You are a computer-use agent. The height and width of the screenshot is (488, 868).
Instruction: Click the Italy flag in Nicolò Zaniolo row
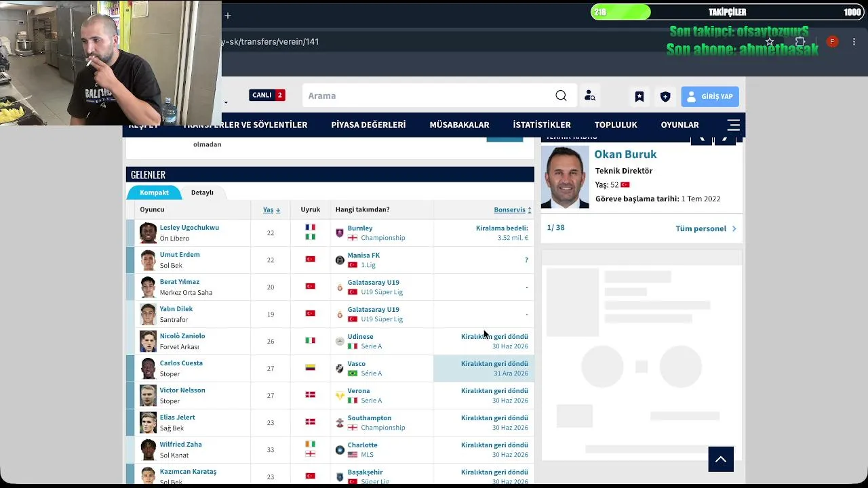pos(310,340)
